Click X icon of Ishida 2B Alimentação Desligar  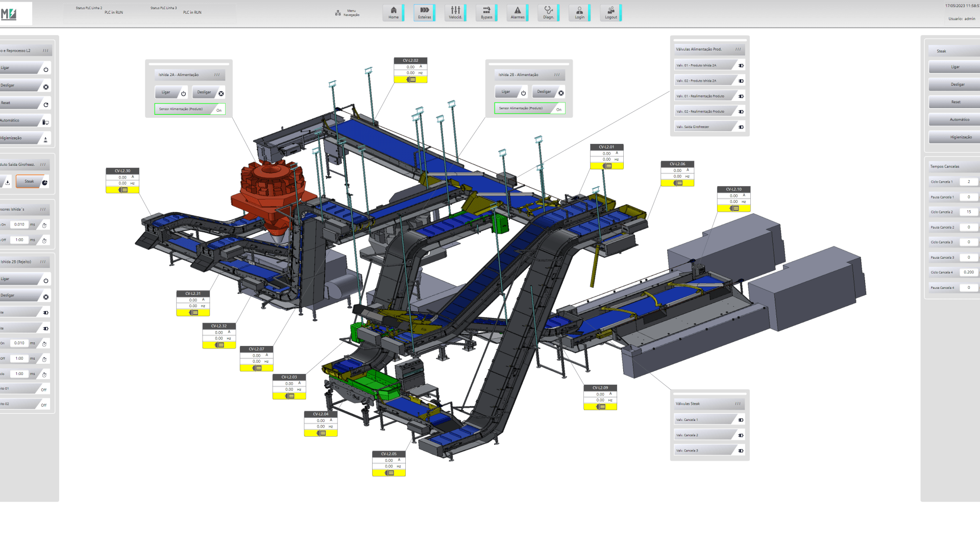[561, 93]
